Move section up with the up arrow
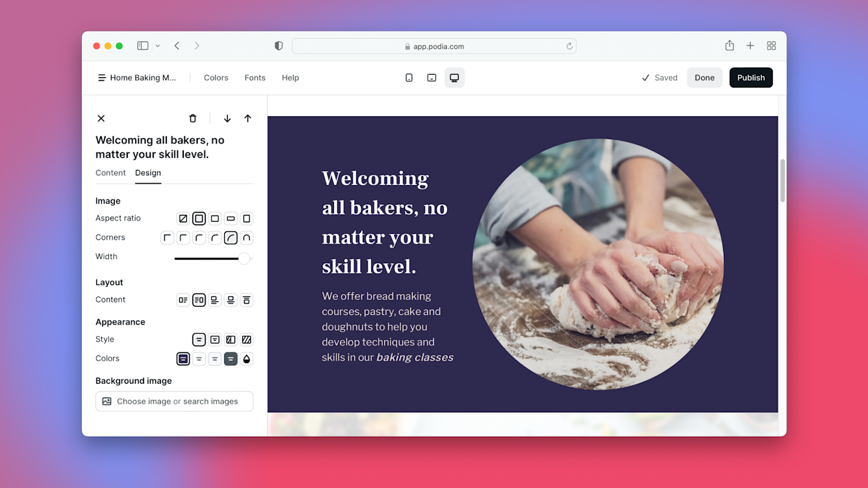 click(x=248, y=119)
